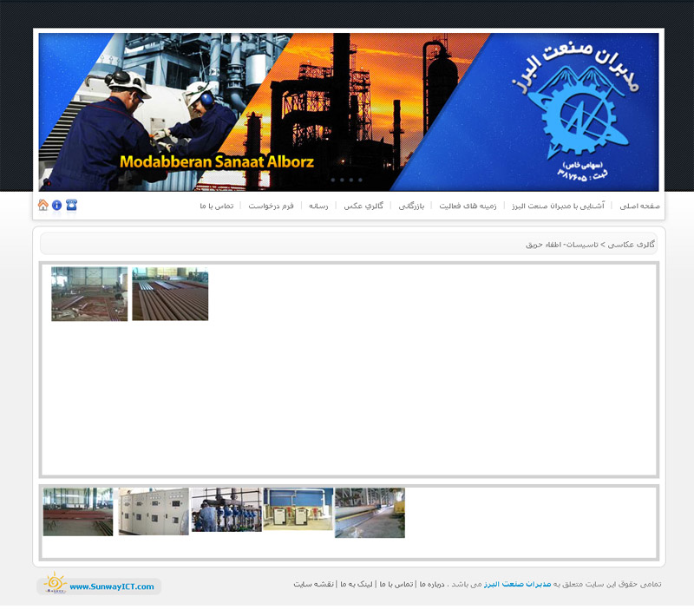Viewport: 694px width, 616px height.
Task: Select زمینه های فعالیت menu item
Action: coord(468,206)
